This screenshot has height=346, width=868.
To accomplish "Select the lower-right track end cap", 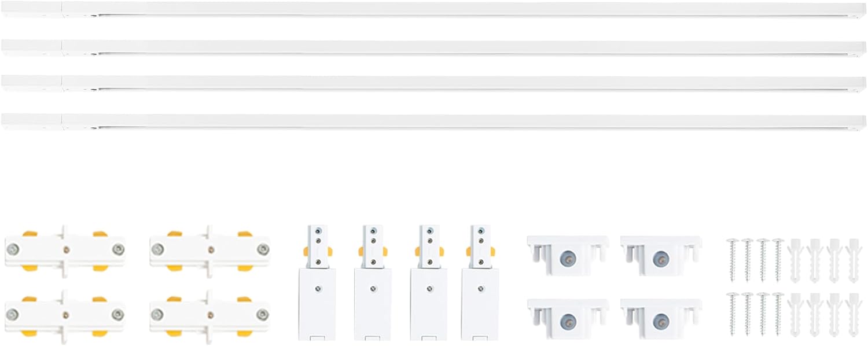I will pyautogui.click(x=661, y=318).
